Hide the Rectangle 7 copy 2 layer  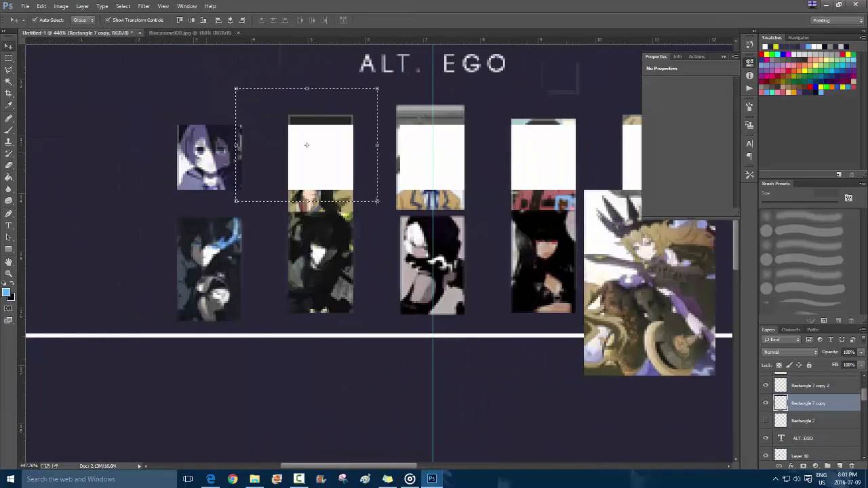(x=766, y=385)
